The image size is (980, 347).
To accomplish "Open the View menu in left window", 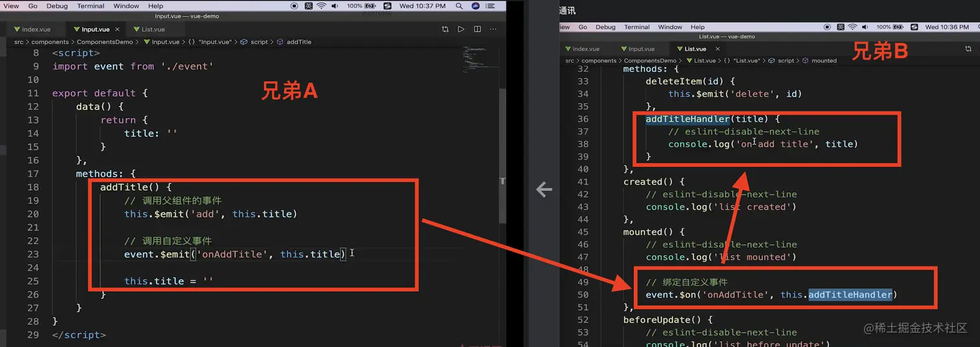I will click(11, 6).
